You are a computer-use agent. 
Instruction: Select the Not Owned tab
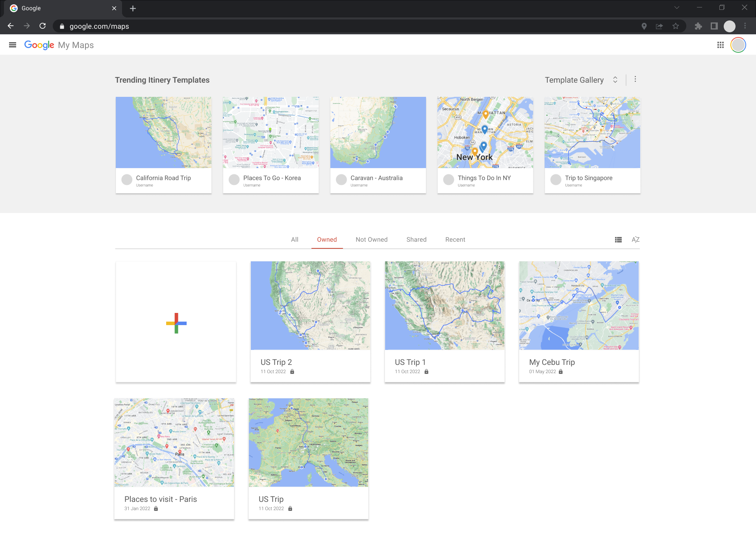[372, 240]
